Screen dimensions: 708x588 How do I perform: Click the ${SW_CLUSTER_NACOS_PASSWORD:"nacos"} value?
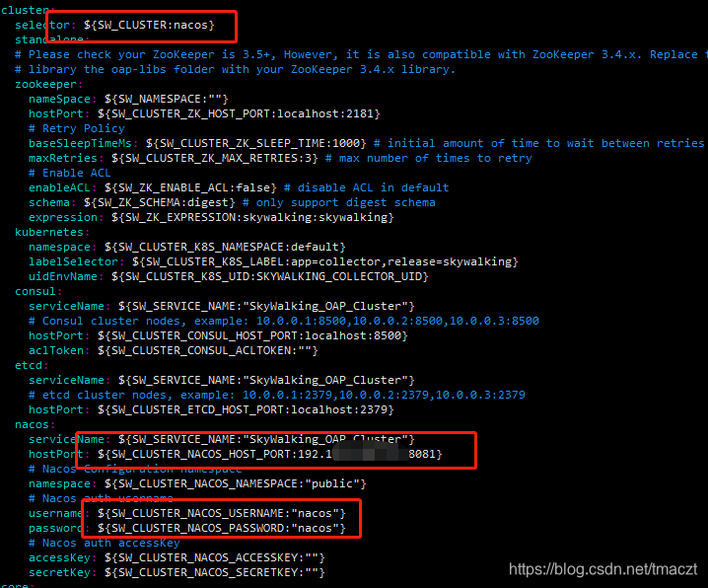point(222,529)
